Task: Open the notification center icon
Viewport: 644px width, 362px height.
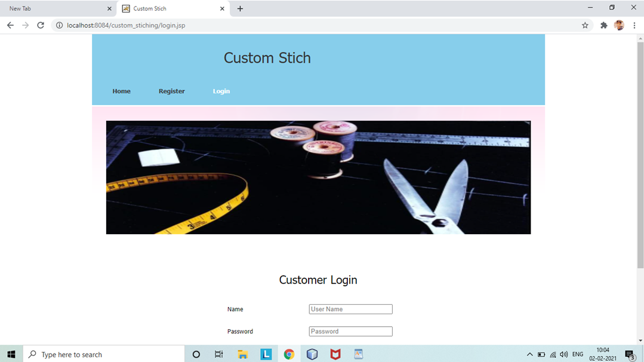Action: pyautogui.click(x=630, y=354)
